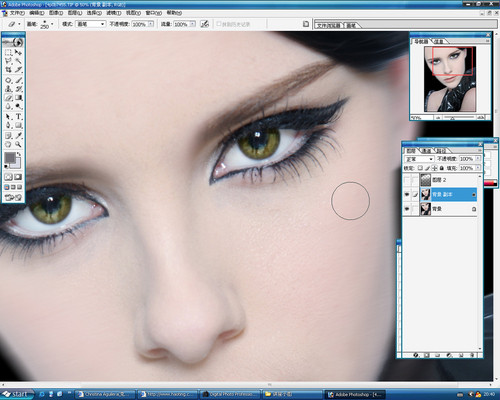
Task: Open the layer blend mode dropdown
Action: (x=419, y=159)
